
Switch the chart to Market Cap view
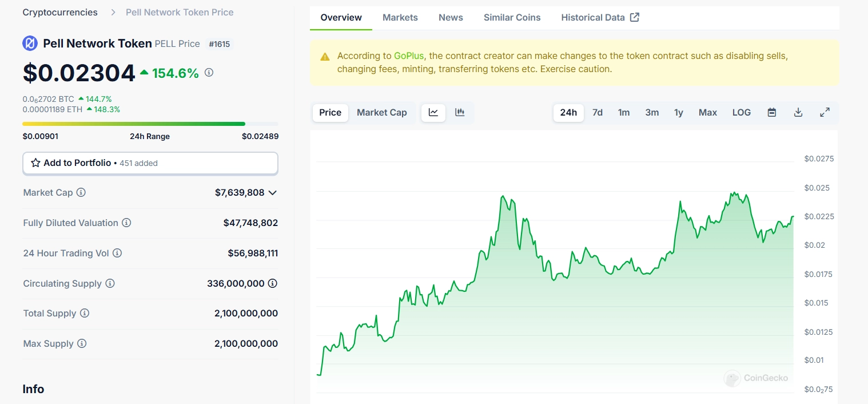click(x=381, y=112)
